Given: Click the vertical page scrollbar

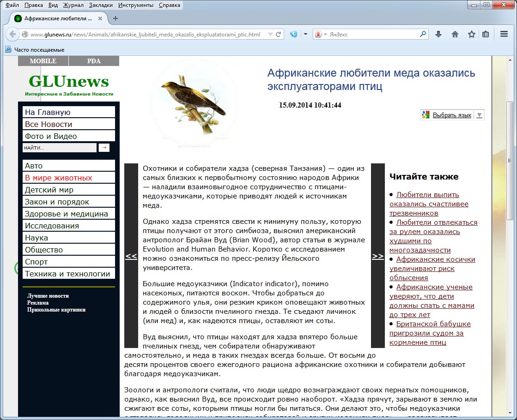Looking at the screenshot, I should point(510,231).
